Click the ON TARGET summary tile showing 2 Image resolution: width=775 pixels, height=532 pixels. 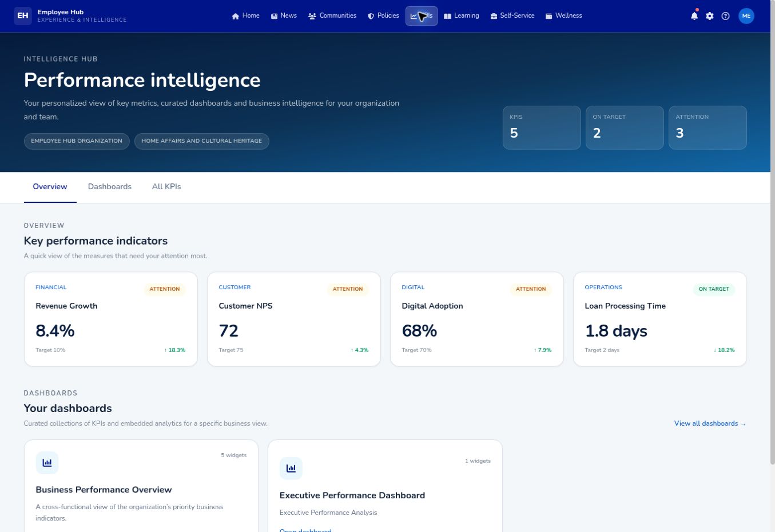click(625, 127)
